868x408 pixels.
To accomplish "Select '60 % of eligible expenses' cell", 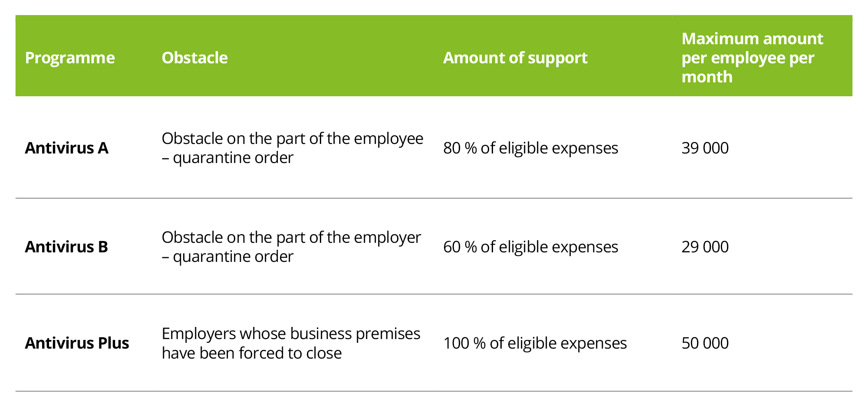I will click(530, 247).
